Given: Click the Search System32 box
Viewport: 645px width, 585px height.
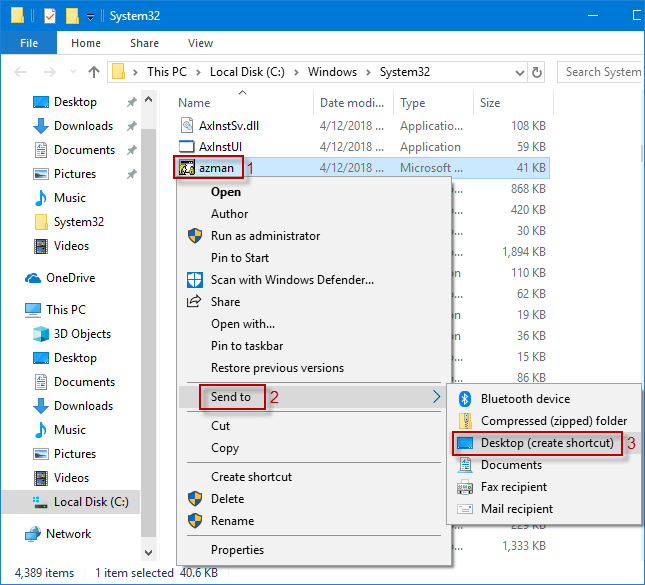Looking at the screenshot, I should pos(601,72).
